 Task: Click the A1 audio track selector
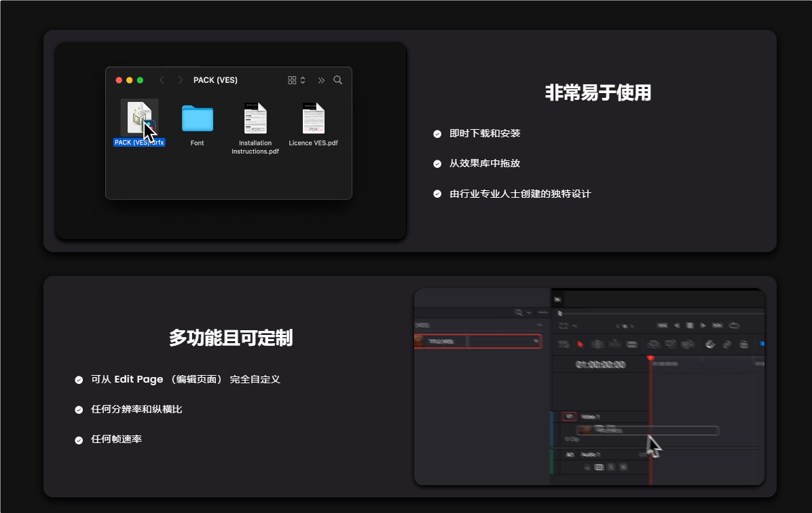pyautogui.click(x=570, y=455)
